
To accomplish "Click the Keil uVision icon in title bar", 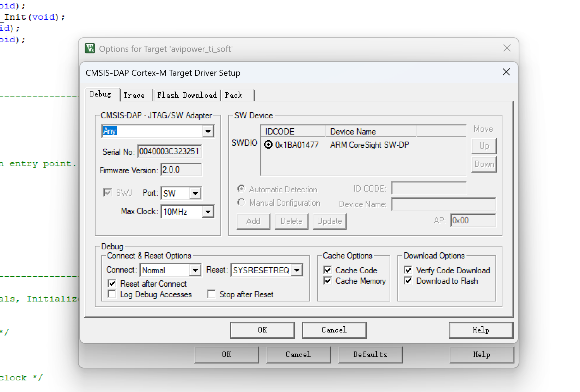I will 90,49.
